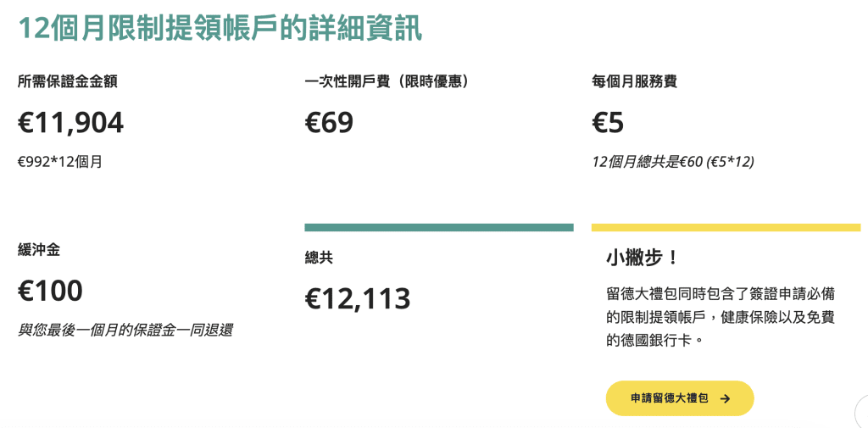
Task: Click the €992*12個月 breakdown text
Action: [x=59, y=161]
